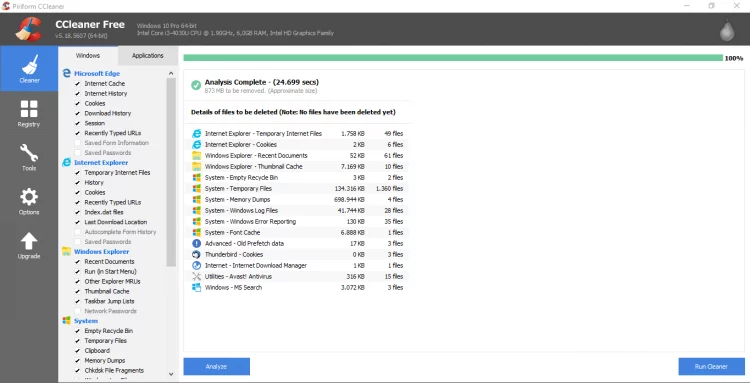Viewport: 750px width, 383px height.
Task: Toggle Microsoft Edge Download History checkbox
Action: pos(77,113)
